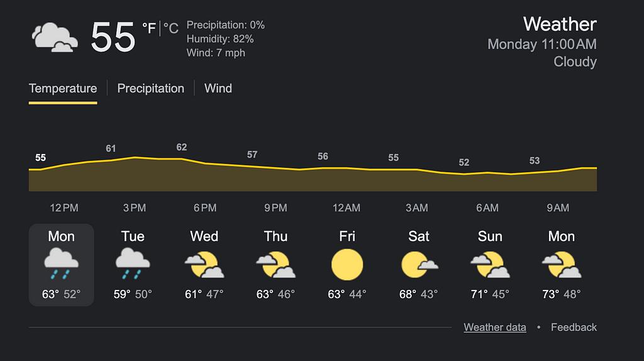Image resolution: width=644 pixels, height=361 pixels.
Task: Click the 6 AM time label
Action: pos(487,208)
